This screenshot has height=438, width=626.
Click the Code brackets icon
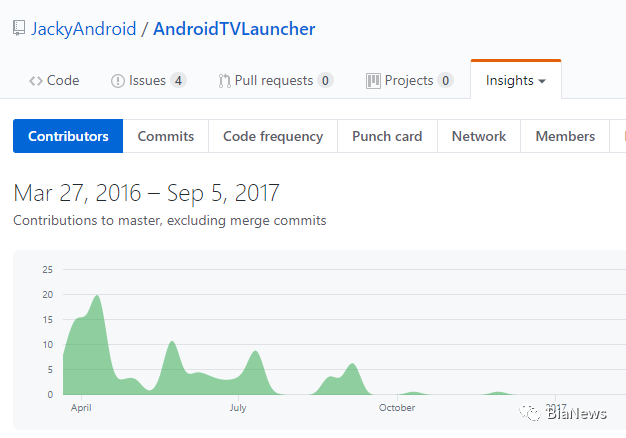click(x=35, y=81)
